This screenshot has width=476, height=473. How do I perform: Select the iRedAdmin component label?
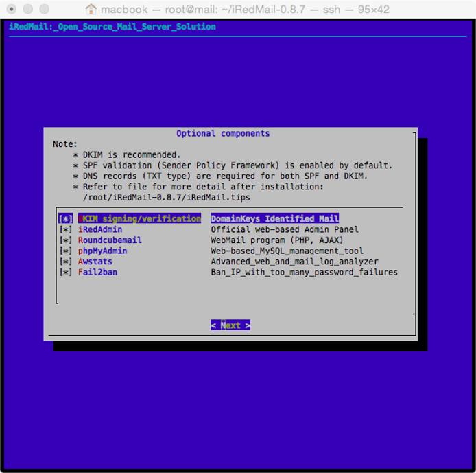click(100, 230)
